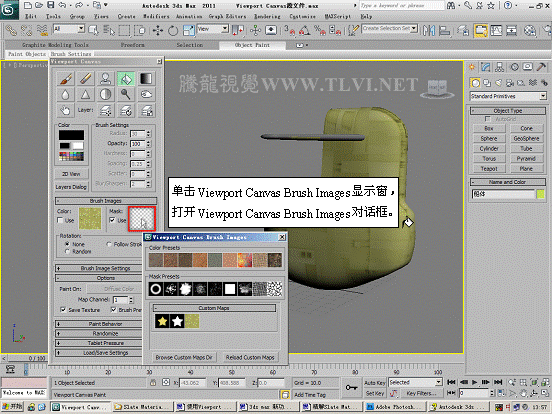Image resolution: width=552 pixels, height=414 pixels.
Task: Open the Edit menu
Action: [31, 16]
